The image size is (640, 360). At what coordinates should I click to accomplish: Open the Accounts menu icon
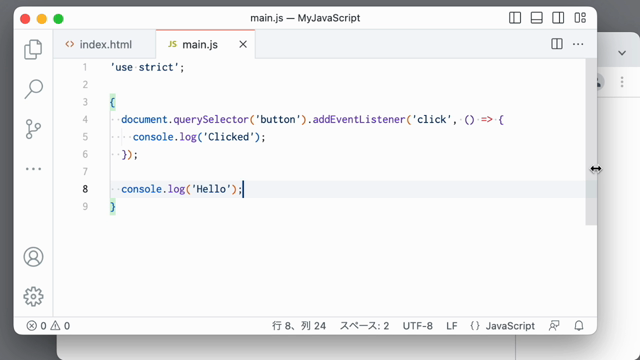tap(33, 257)
